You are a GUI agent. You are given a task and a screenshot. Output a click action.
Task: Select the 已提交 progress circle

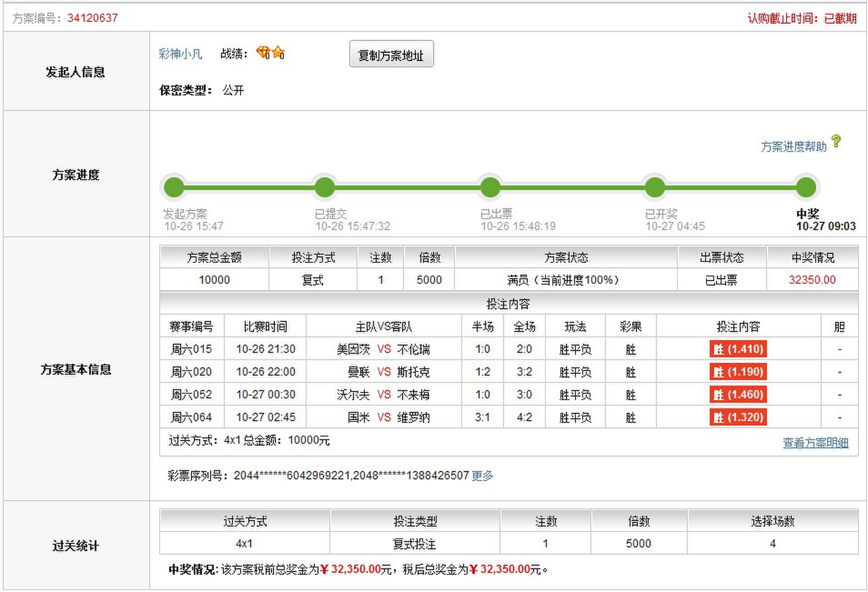(325, 187)
